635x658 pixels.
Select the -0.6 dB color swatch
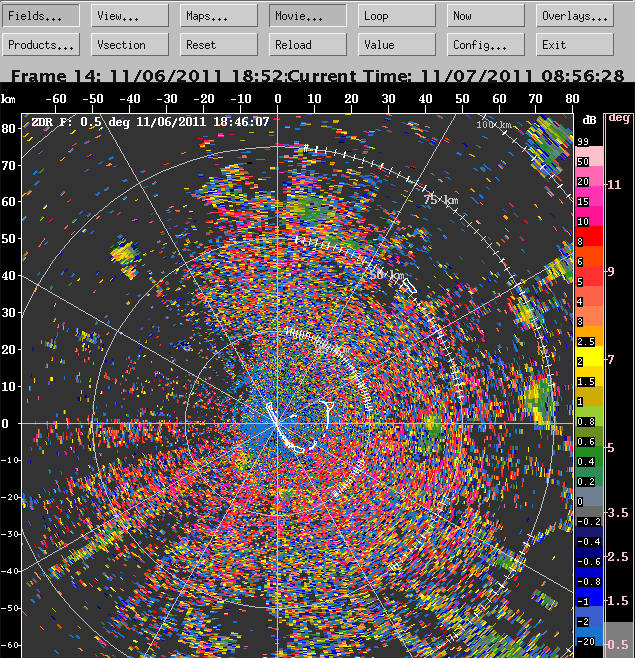(x=589, y=556)
